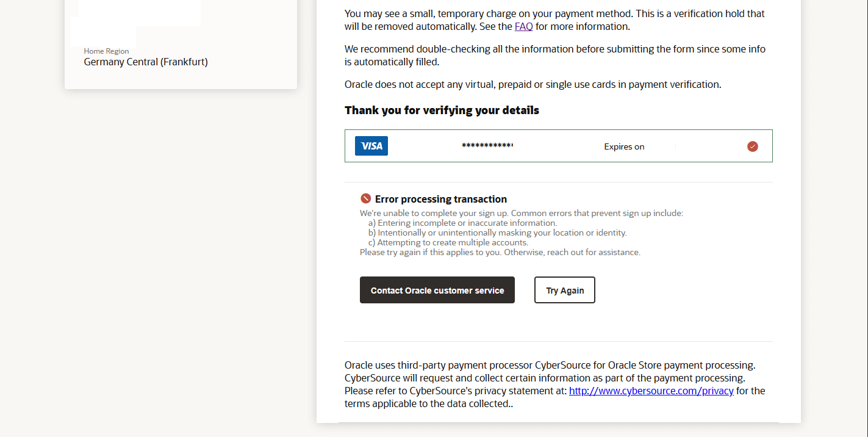This screenshot has height=437, width=868.
Task: Click the Try Again button
Action: point(565,290)
